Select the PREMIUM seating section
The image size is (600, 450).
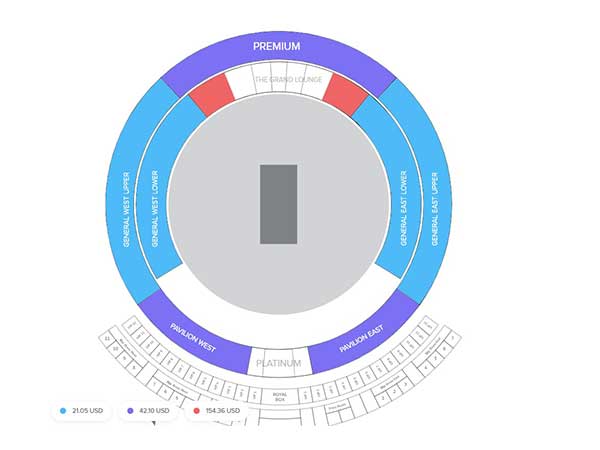(277, 47)
